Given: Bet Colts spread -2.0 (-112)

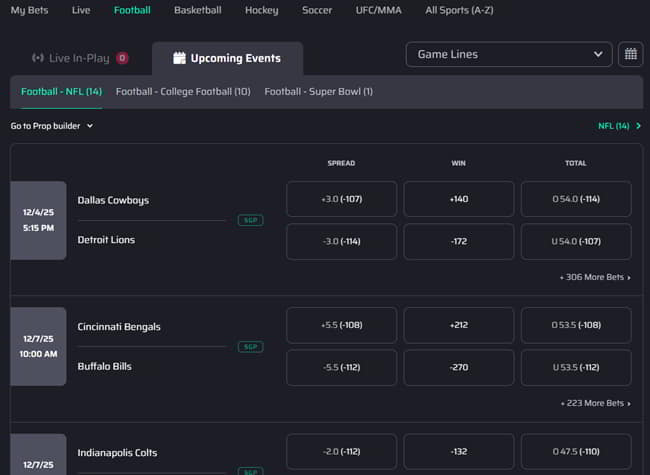Looking at the screenshot, I should (x=342, y=451).
